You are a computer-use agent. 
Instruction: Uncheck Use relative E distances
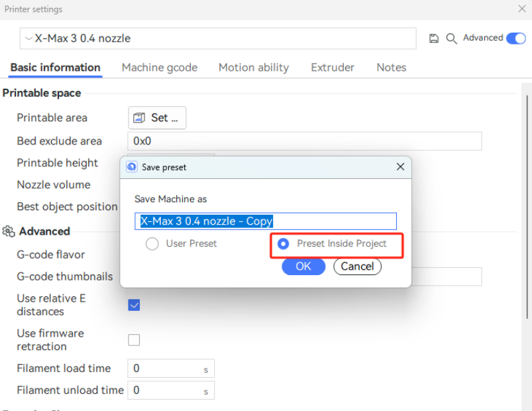pos(134,305)
